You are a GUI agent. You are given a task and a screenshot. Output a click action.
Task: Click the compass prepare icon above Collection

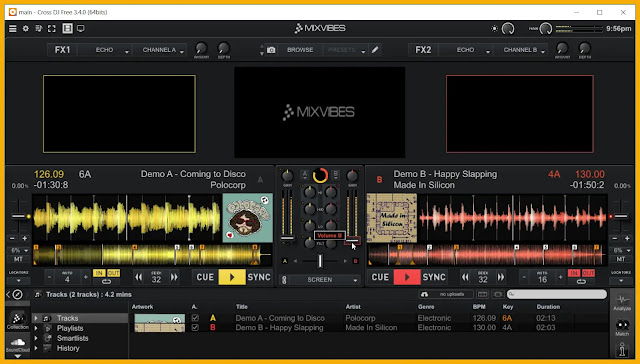[18, 294]
